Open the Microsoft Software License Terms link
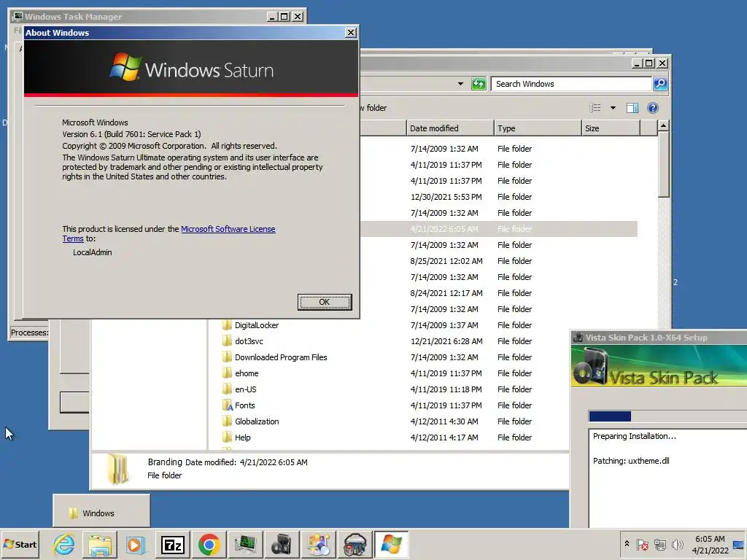This screenshot has height=560, width=747. pos(228,229)
